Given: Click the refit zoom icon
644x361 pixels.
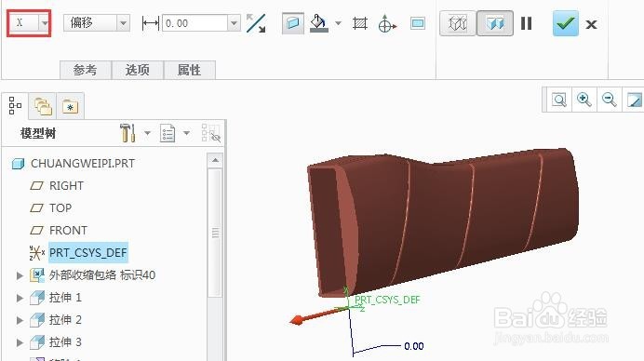Looking at the screenshot, I should click(x=558, y=100).
